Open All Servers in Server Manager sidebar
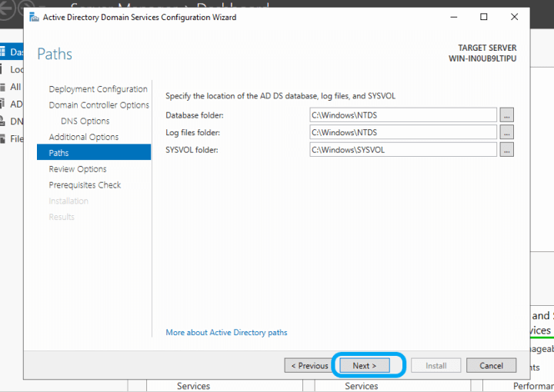Viewport: 554px width, 392px height. point(12,86)
